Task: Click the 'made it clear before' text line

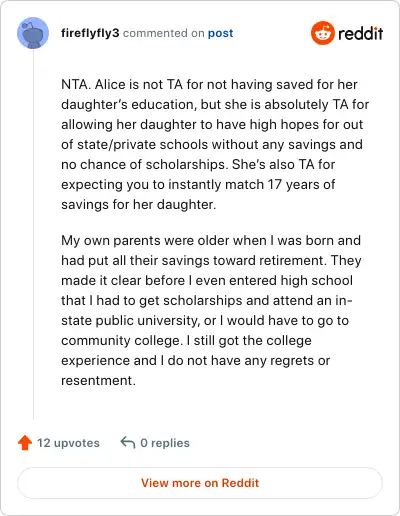Action: click(207, 281)
